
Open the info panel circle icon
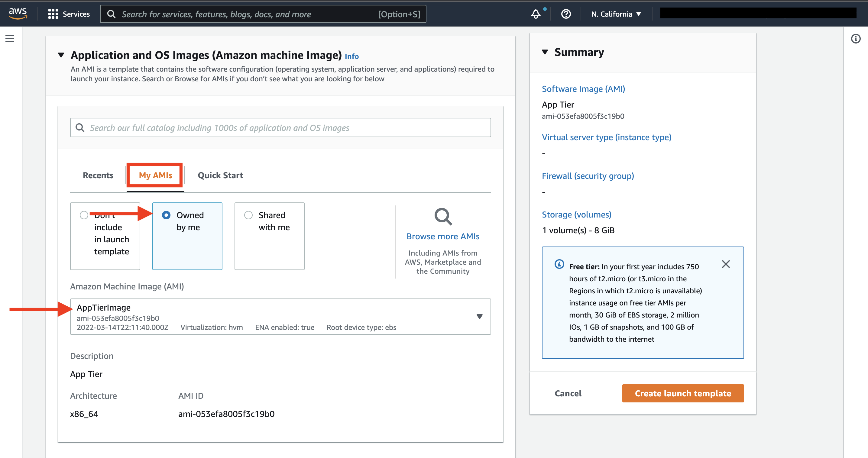click(x=856, y=39)
